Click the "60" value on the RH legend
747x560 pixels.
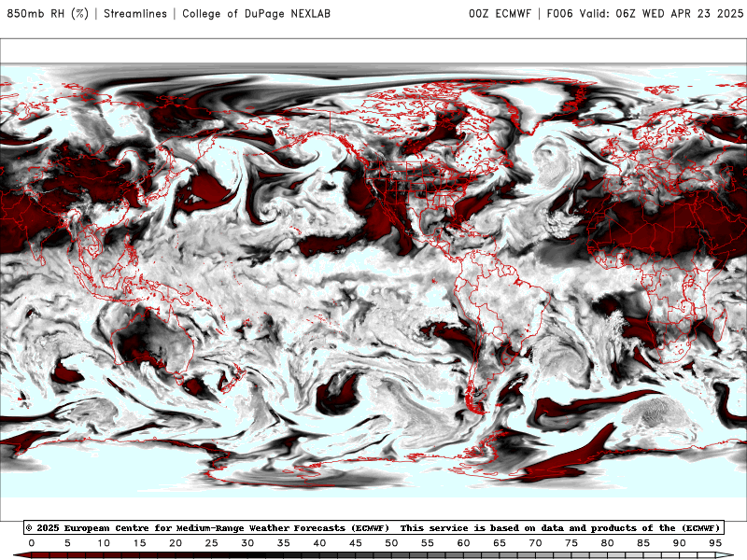click(x=463, y=543)
